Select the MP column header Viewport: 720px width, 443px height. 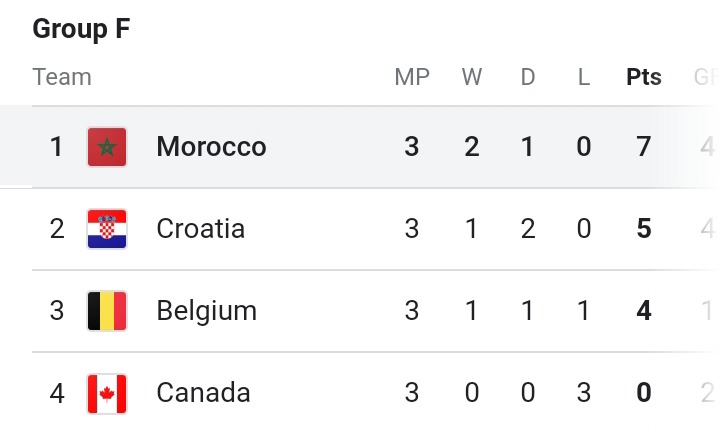point(412,77)
